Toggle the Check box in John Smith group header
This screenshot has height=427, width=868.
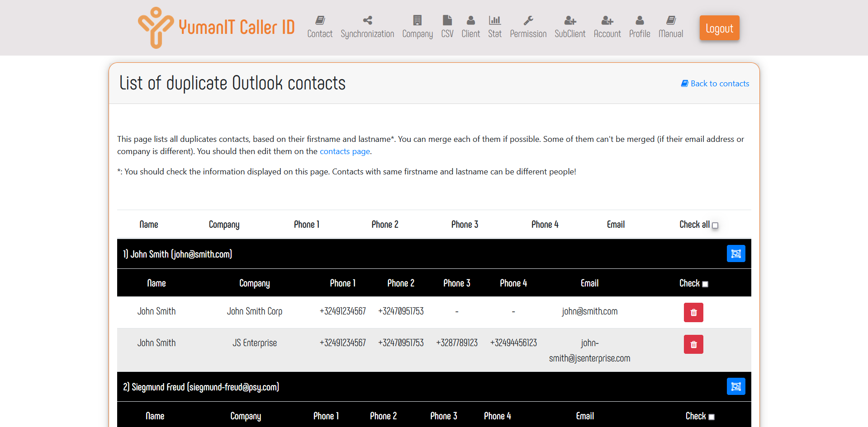coord(705,284)
